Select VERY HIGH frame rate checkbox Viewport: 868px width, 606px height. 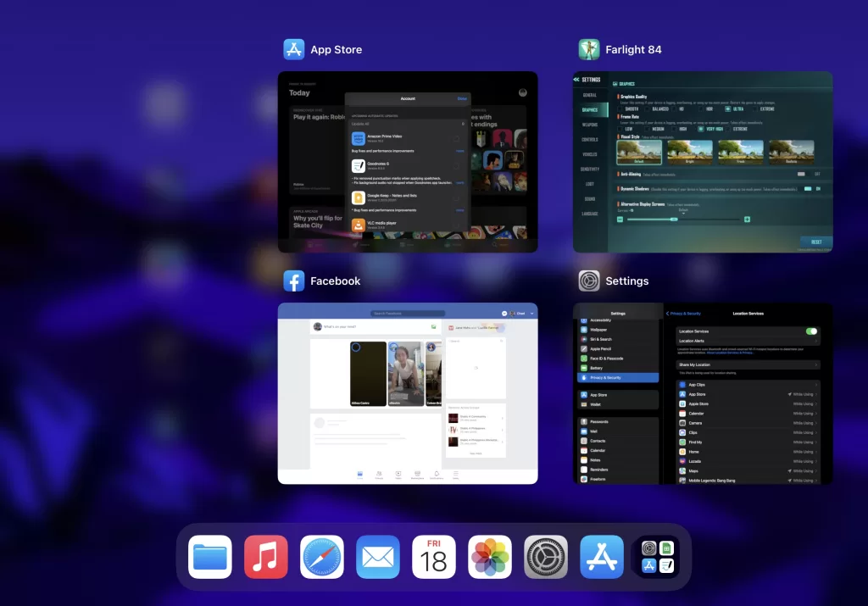(701, 129)
